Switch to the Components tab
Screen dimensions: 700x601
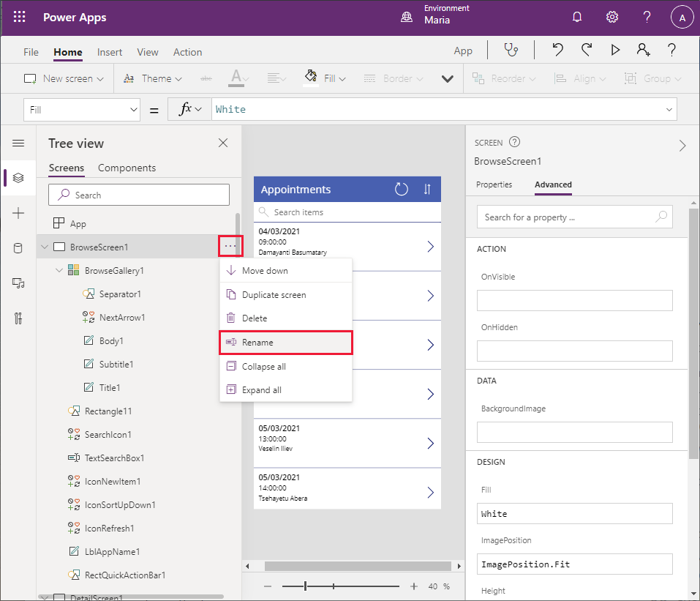pyautogui.click(x=127, y=168)
